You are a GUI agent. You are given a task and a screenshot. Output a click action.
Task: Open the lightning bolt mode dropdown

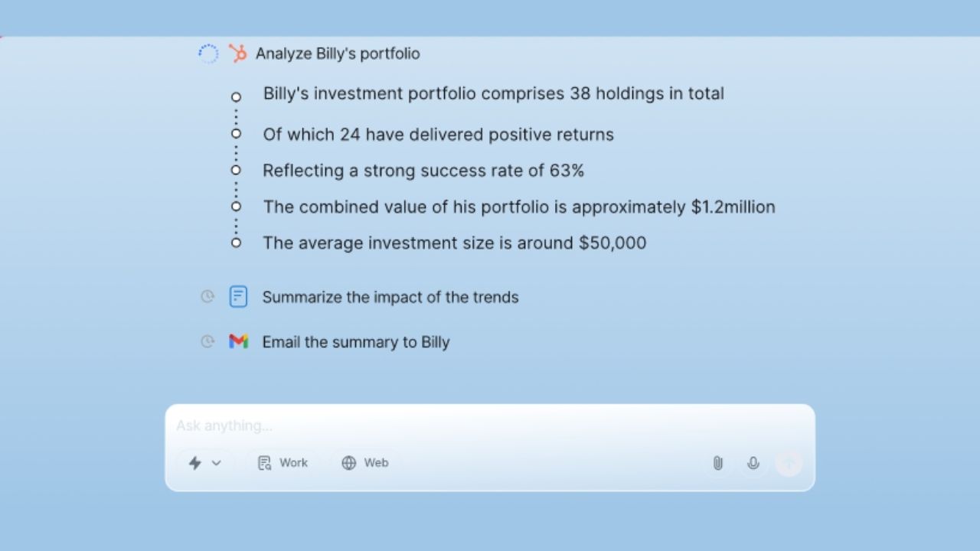coord(204,463)
